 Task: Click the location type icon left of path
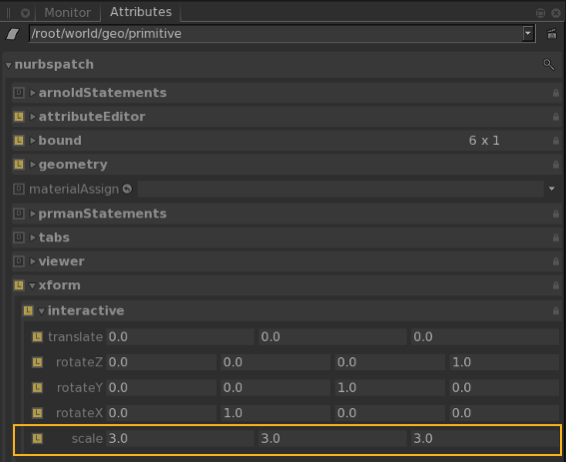click(x=13, y=34)
